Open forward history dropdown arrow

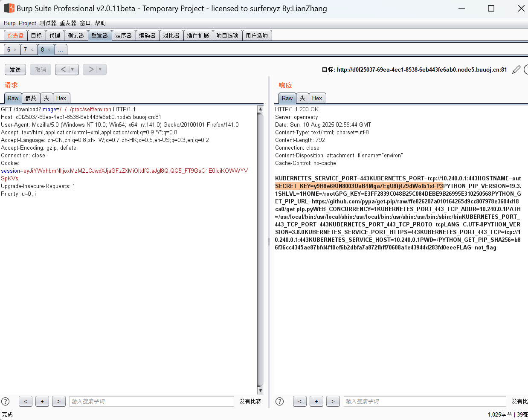(101, 69)
